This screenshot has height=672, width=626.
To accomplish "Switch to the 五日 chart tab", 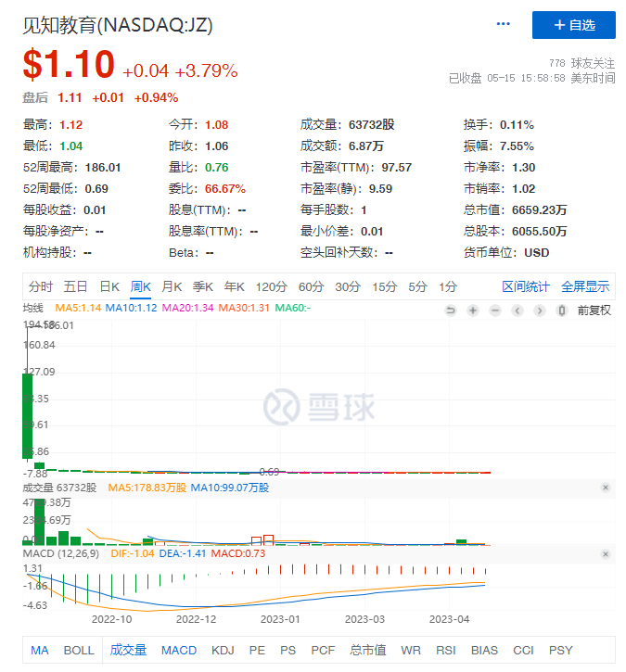I will (75, 286).
